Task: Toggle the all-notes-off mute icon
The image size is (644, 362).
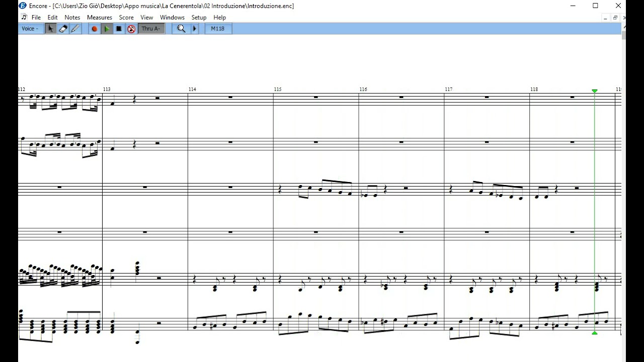Action: pyautogui.click(x=131, y=29)
